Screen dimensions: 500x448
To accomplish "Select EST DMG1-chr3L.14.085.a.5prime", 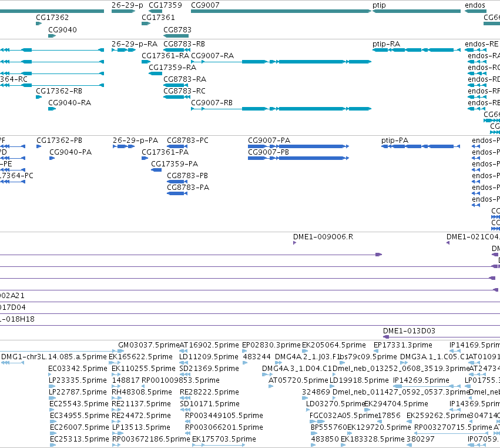I will click(x=54, y=357).
